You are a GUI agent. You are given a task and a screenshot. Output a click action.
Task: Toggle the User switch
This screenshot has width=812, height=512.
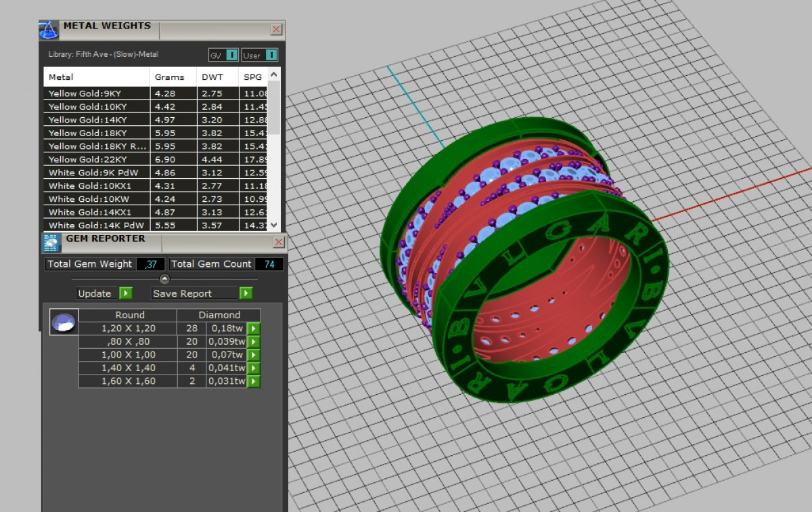(271, 55)
